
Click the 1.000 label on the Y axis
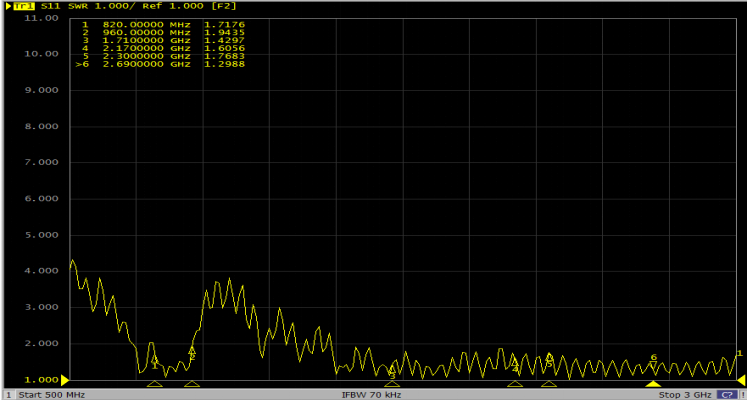click(x=41, y=380)
